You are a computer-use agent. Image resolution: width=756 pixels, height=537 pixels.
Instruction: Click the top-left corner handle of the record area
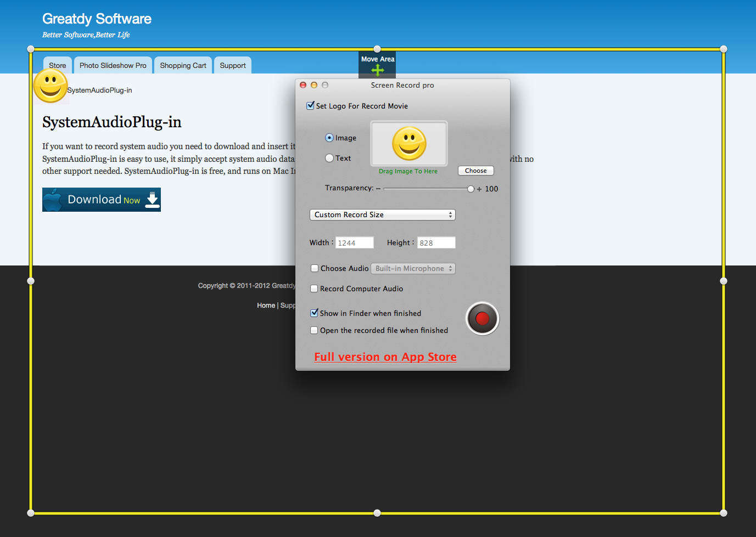point(31,49)
